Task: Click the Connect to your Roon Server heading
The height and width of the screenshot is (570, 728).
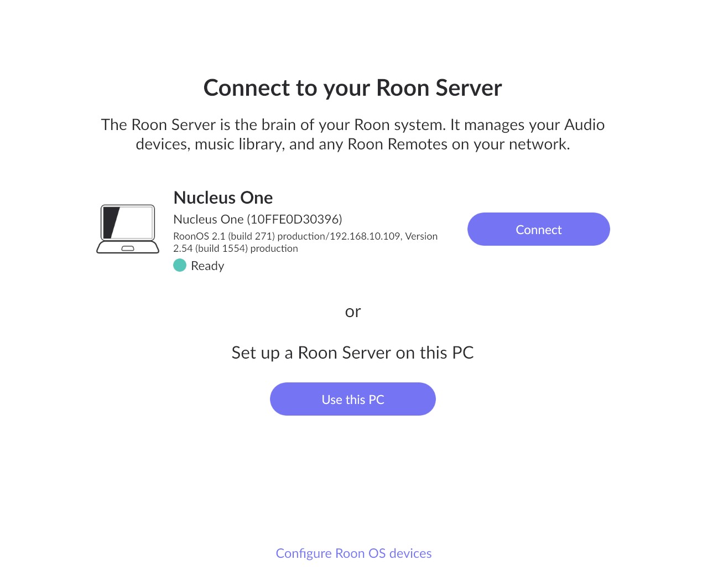Action: tap(353, 88)
